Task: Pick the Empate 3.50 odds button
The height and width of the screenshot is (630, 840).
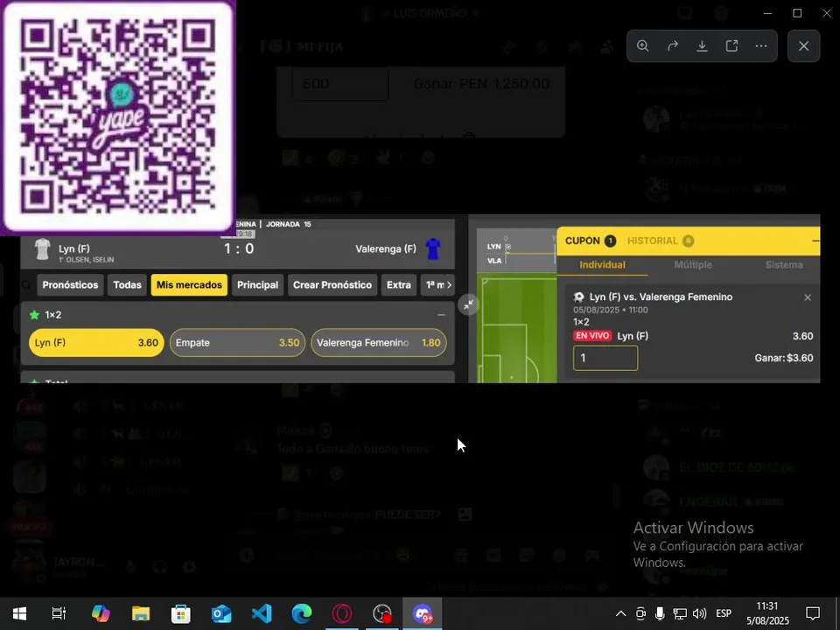Action: pyautogui.click(x=237, y=343)
